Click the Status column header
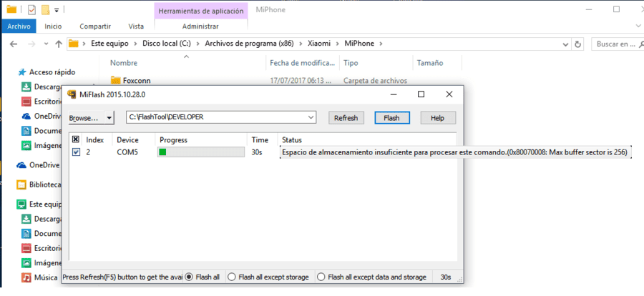Viewport: 644px width, 296px height. point(292,140)
